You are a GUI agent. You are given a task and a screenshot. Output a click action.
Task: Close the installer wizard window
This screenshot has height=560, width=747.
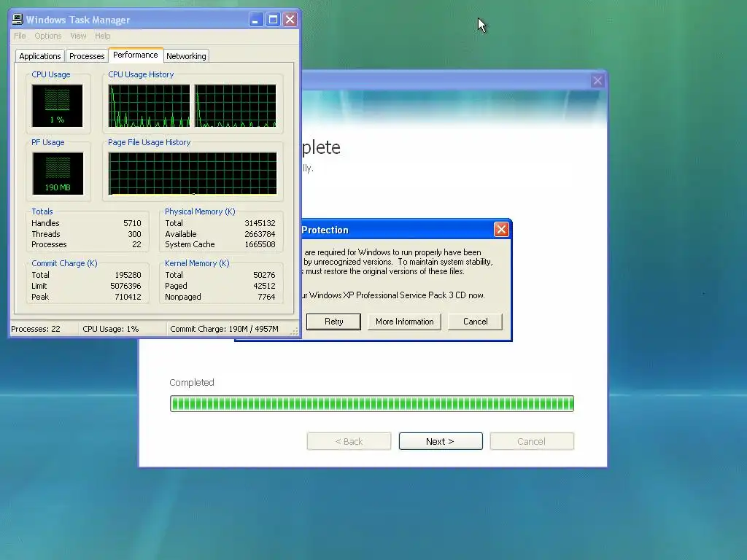[x=597, y=80]
